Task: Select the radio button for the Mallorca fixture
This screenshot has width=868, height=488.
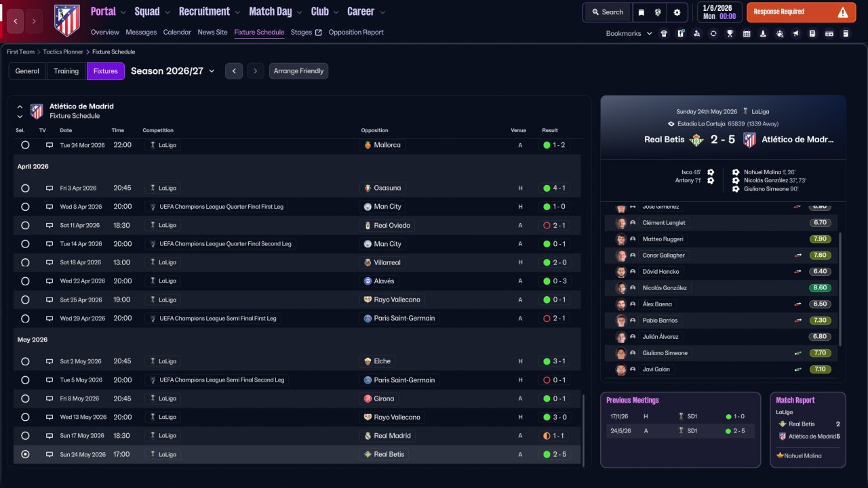Action: 25,145
